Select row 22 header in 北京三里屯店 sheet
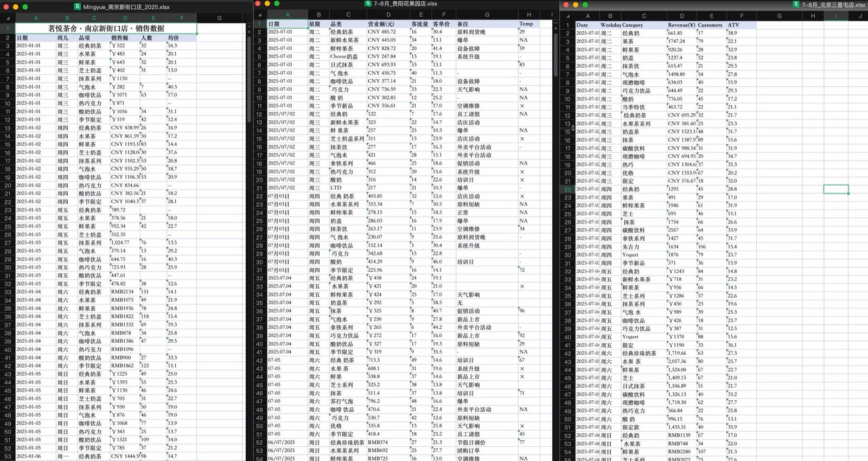The width and height of the screenshot is (868, 461). (x=567, y=189)
